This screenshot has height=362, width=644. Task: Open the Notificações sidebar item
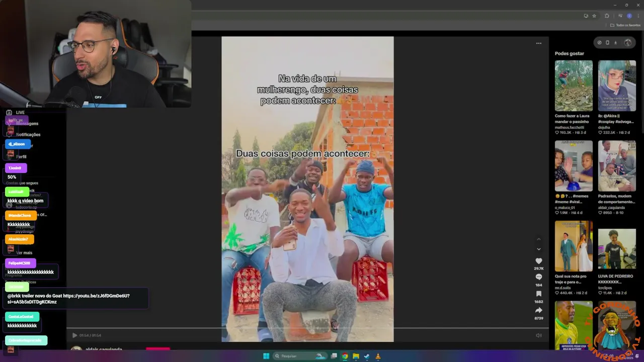[x=28, y=135]
